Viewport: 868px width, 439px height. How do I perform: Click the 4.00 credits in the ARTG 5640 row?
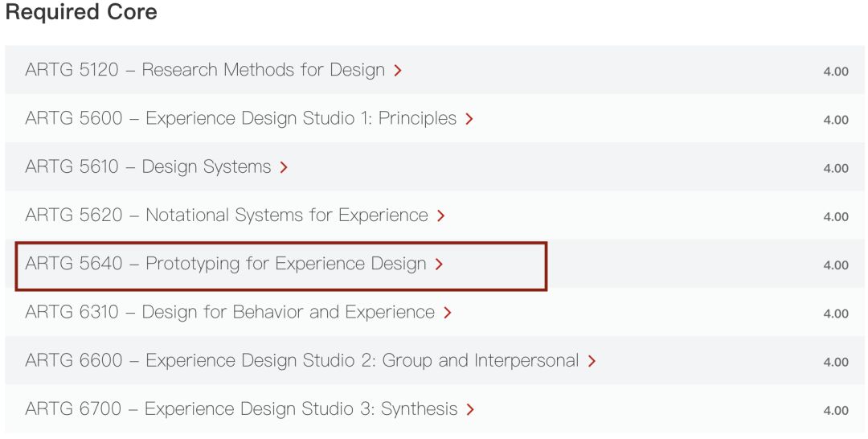pos(836,265)
